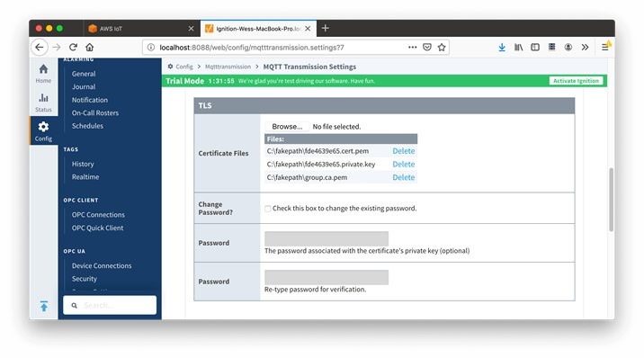Save page to Pocket icon

427,47
